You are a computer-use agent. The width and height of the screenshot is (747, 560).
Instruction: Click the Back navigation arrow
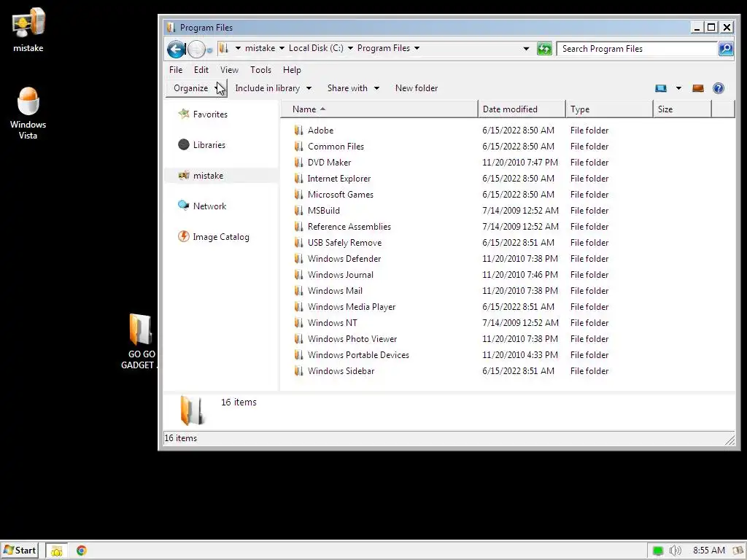coord(176,49)
